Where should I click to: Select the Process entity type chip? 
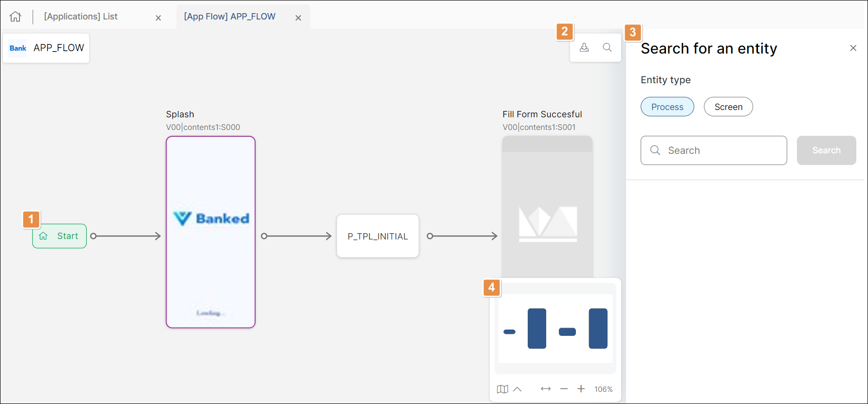667,107
